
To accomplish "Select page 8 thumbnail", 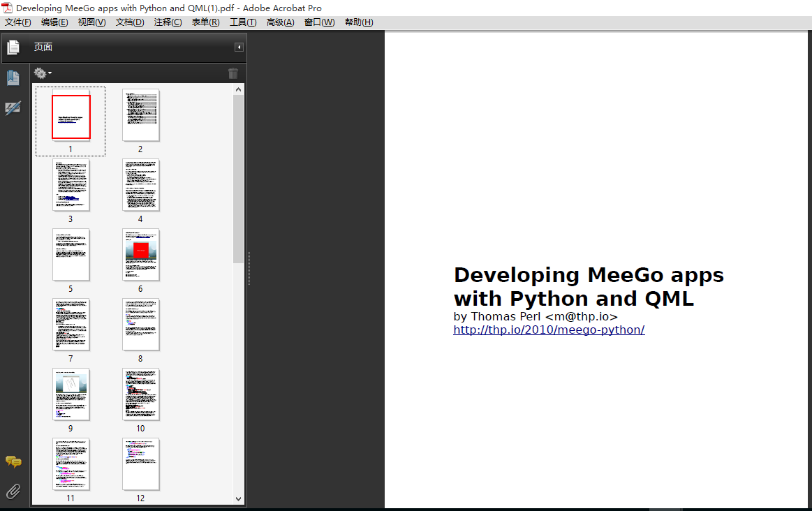I will (x=141, y=324).
